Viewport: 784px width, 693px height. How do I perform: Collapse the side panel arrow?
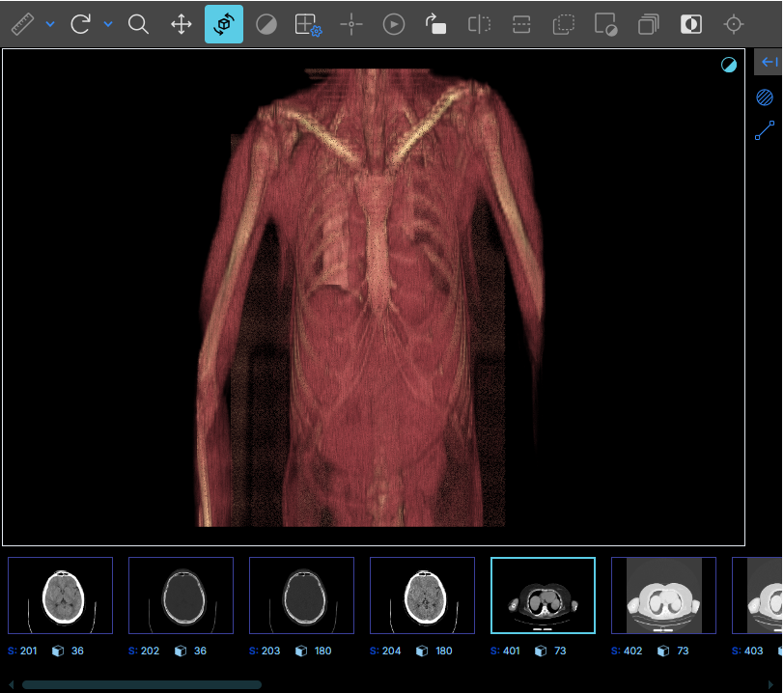(769, 62)
